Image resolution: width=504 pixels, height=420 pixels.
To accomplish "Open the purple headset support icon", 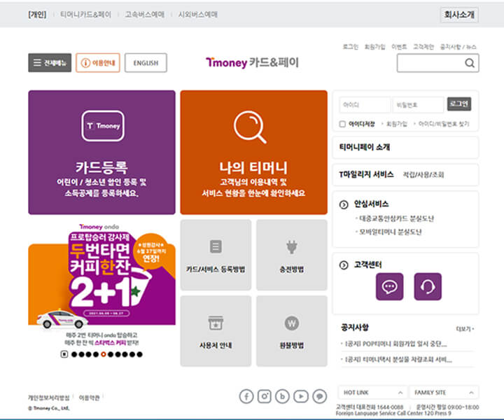I will click(x=428, y=286).
